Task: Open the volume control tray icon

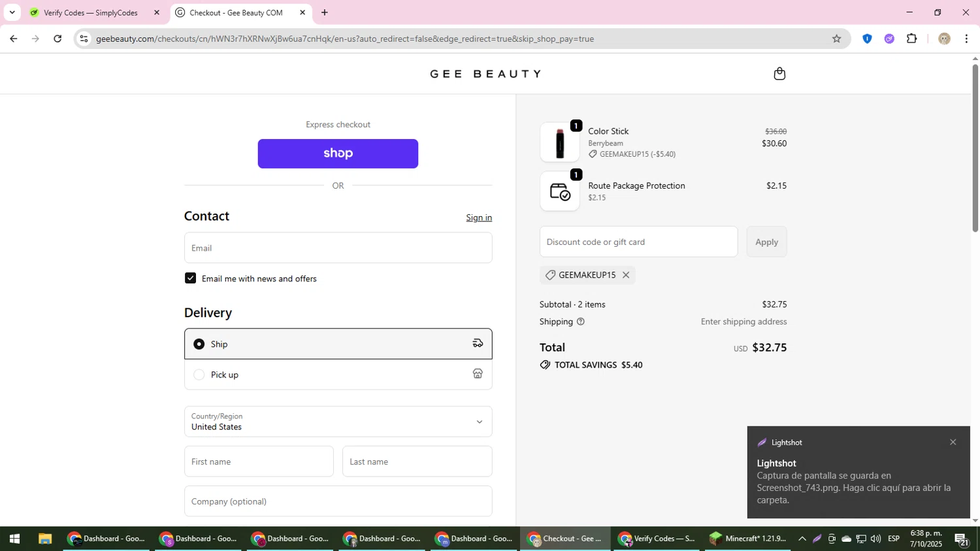Action: 875,539
